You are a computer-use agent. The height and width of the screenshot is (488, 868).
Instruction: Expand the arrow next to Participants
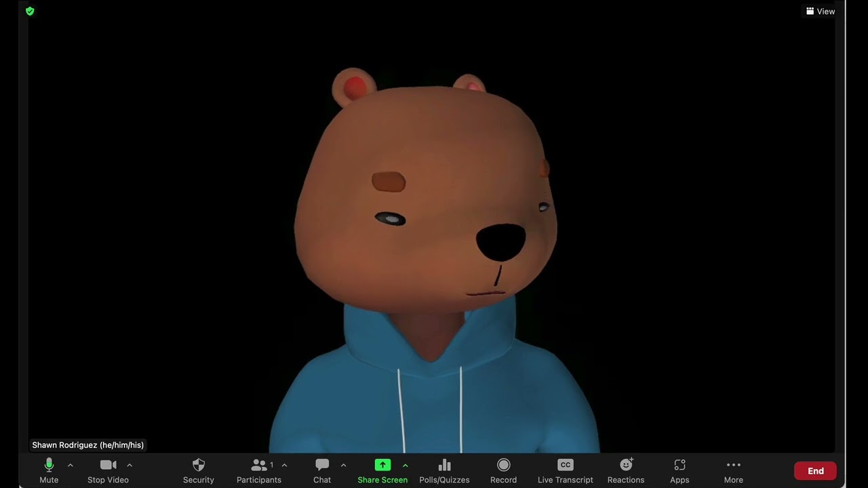[284, 465]
